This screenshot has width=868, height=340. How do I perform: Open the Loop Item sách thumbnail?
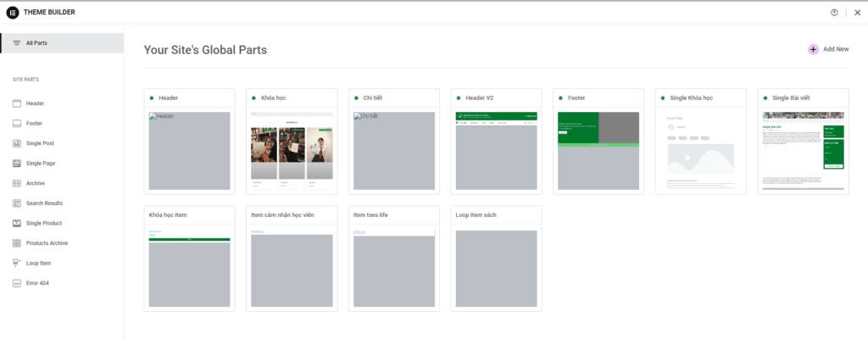pyautogui.click(x=497, y=268)
